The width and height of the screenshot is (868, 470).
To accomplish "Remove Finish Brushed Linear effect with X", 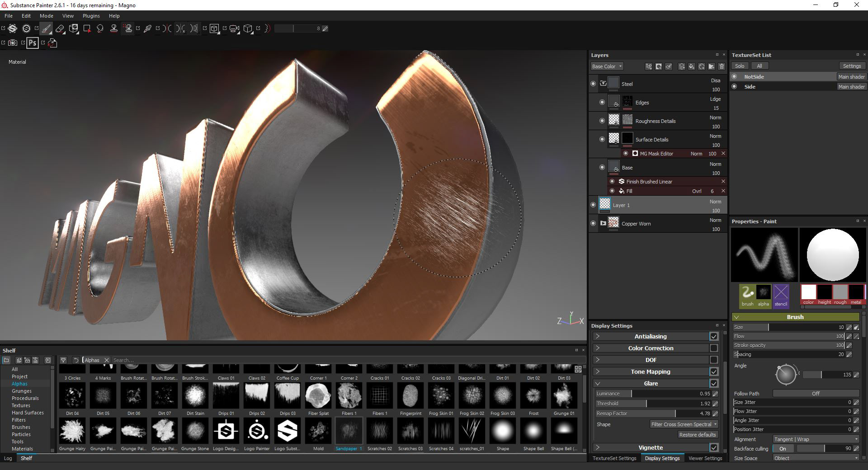I will coord(723,181).
